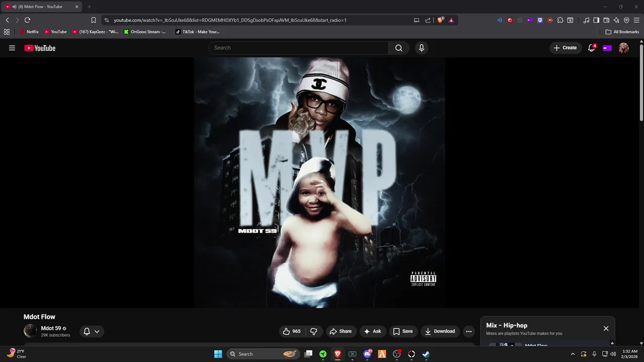
Task: Open more actions three-dot menu
Action: [469, 331]
